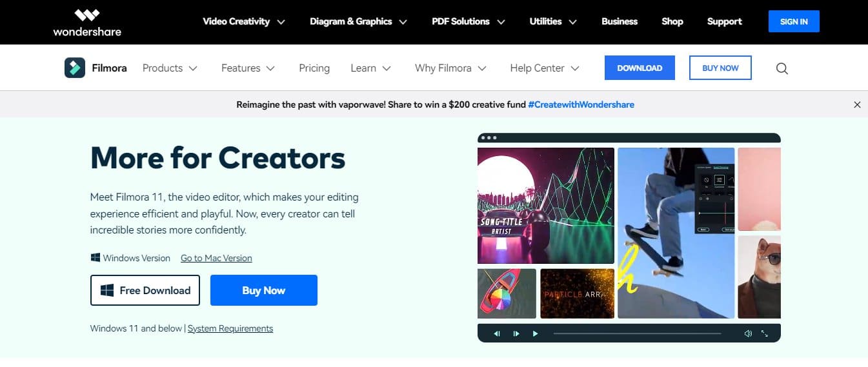Click the Free Download button
This screenshot has height=367, width=868.
point(145,290)
